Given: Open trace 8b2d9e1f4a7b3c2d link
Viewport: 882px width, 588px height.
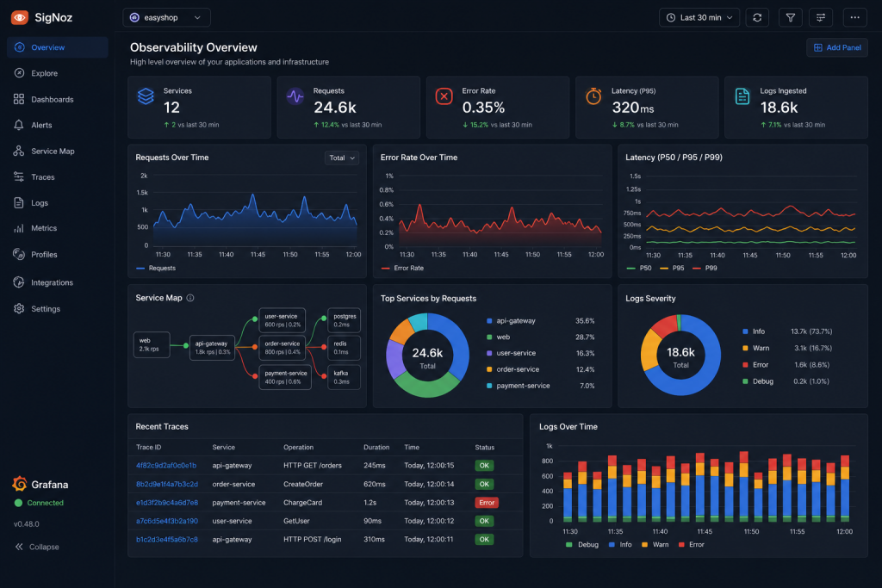Looking at the screenshot, I should coord(166,484).
